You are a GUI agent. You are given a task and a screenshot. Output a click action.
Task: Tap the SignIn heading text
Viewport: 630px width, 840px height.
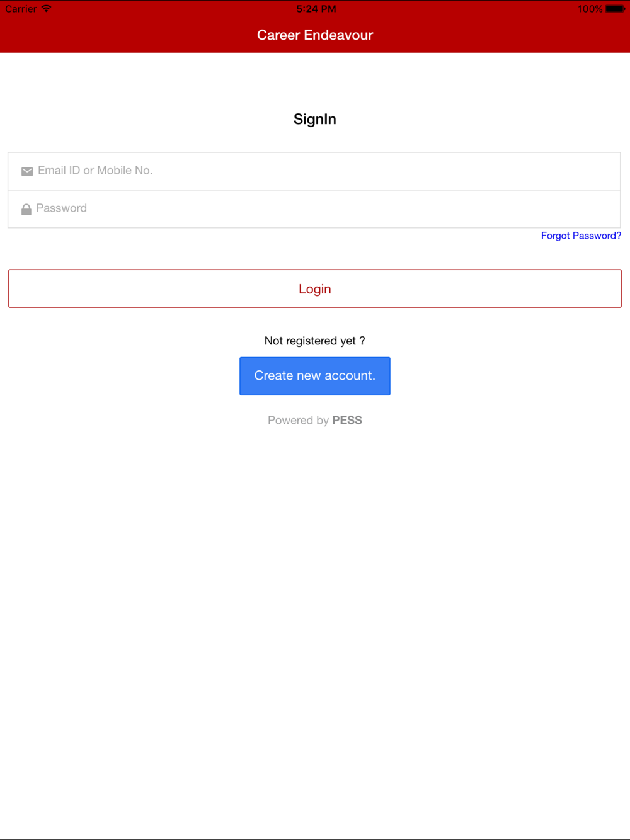pyautogui.click(x=315, y=119)
